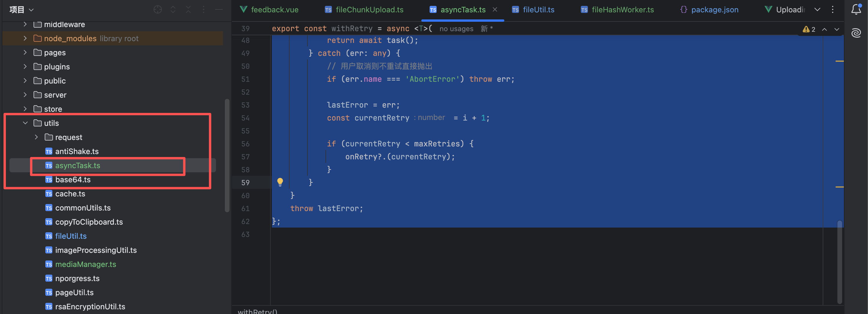The image size is (868, 314).
Task: Click the collapse all icon in project panel
Action: (188, 9)
